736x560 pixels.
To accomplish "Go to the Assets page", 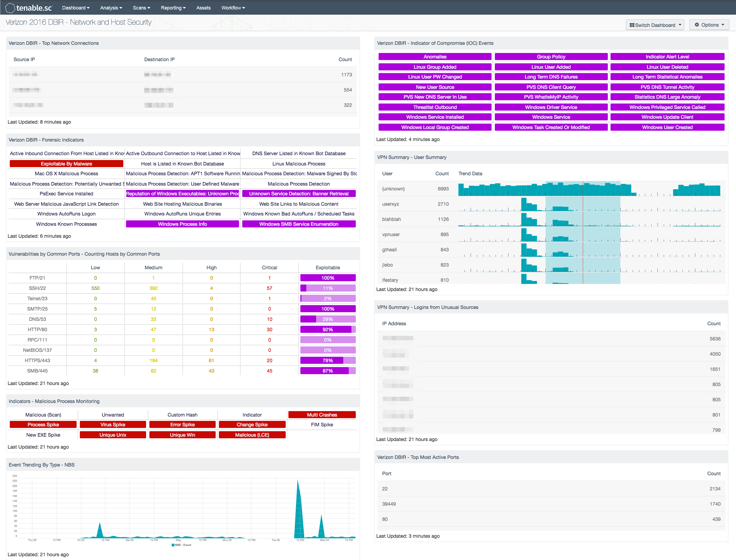I will tap(203, 8).
